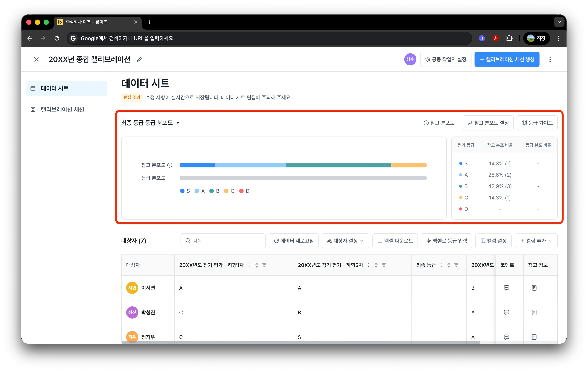Open 컬럼 설정
The image size is (588, 372).
493,241
